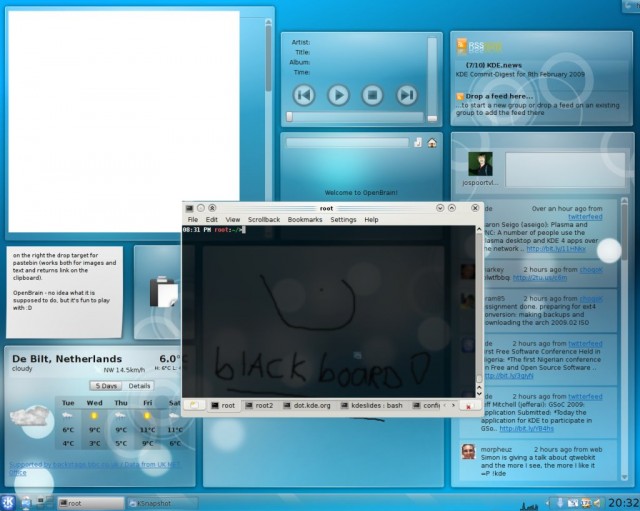Click the new tab icon in Konsole
Viewport: 640px width, 511px height.
[195, 405]
